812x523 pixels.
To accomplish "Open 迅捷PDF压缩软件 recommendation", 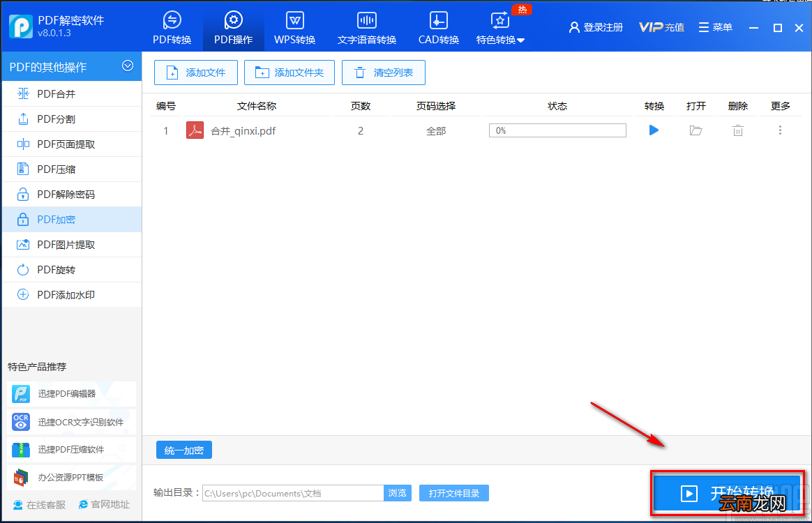I will click(x=71, y=450).
